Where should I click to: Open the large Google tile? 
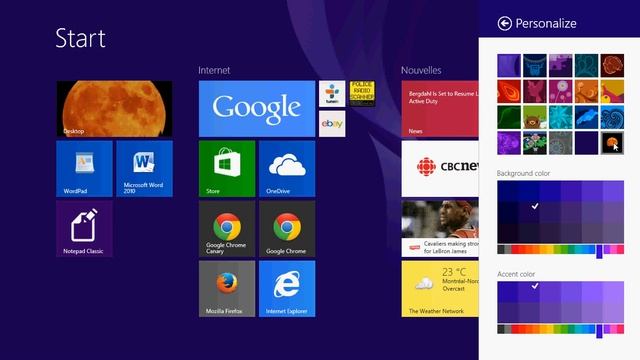coord(257,109)
